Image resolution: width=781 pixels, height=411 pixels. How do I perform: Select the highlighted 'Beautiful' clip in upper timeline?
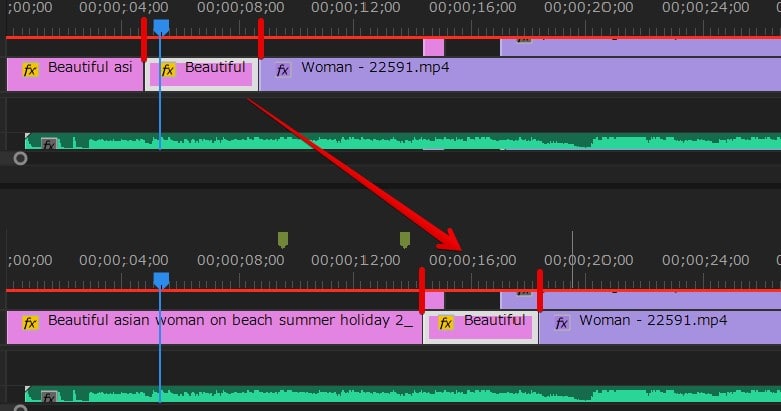[201, 74]
